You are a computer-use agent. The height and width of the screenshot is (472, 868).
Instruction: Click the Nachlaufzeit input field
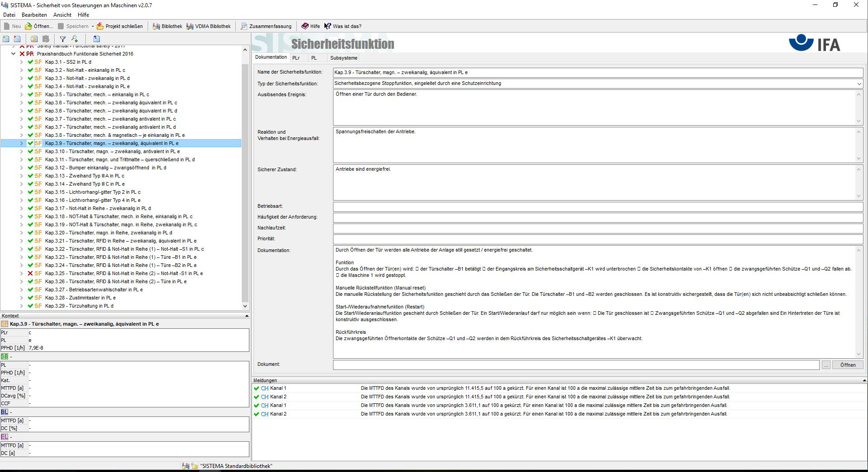(x=598, y=228)
